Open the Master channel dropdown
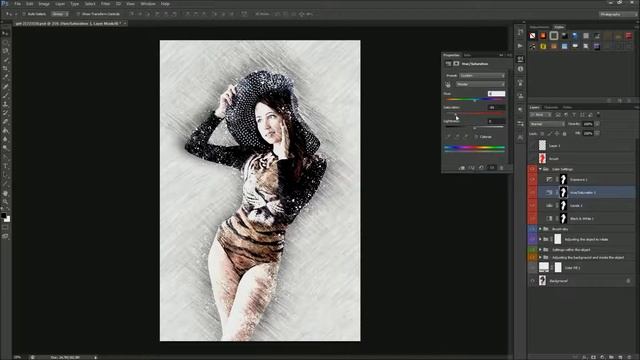The image size is (640, 360). tap(480, 84)
